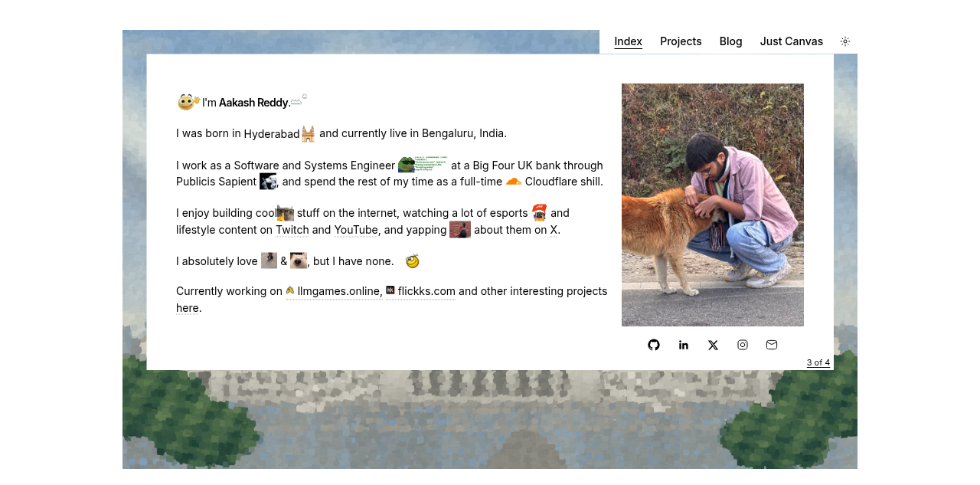Open the Blog nav item
This screenshot has width=980, height=485.
point(730,41)
